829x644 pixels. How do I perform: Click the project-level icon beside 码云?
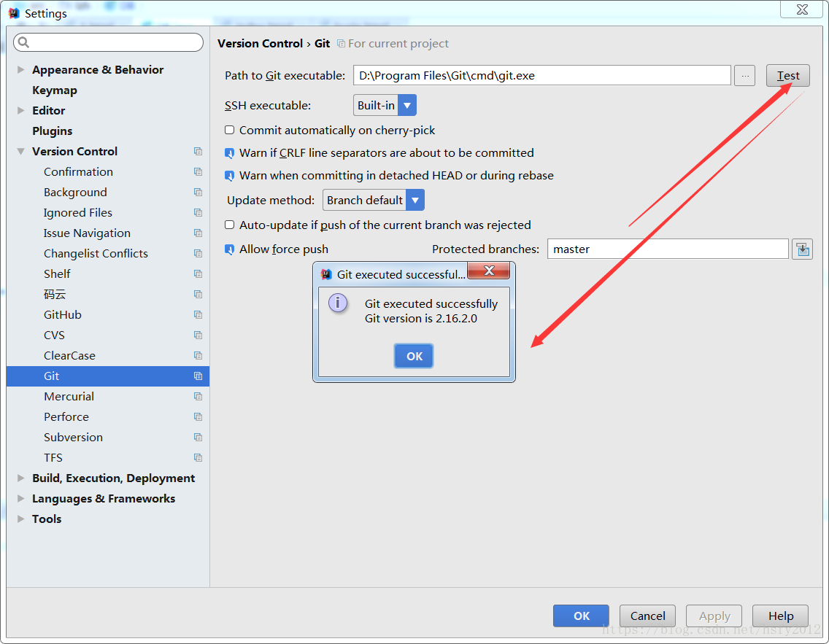click(198, 294)
